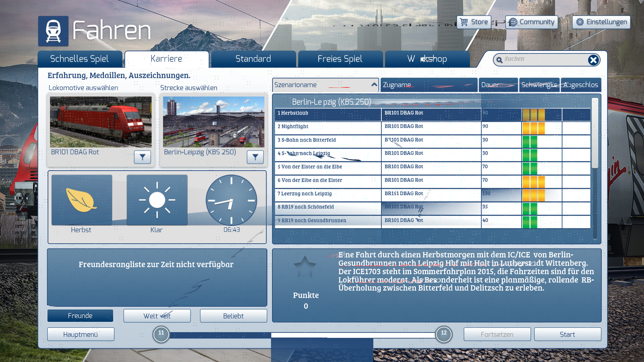644x362 pixels.
Task: Click the Klar weather sun icon
Action: (x=157, y=200)
